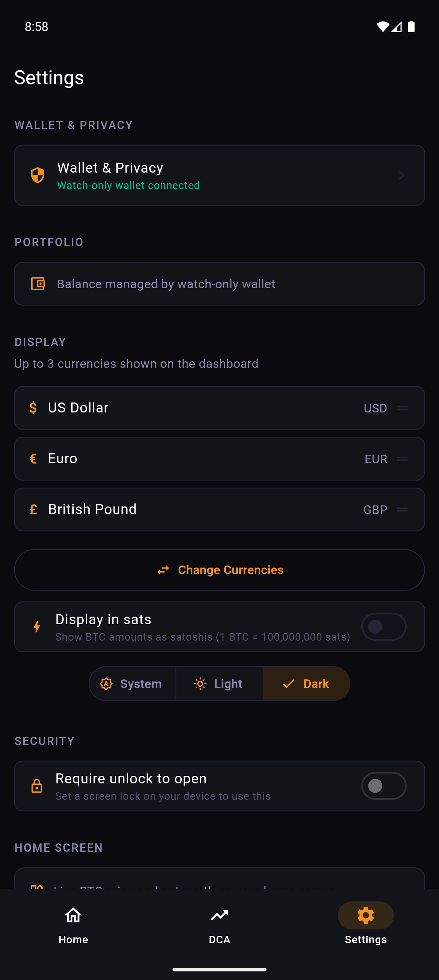Tap the British Pound currency row

(190, 510)
